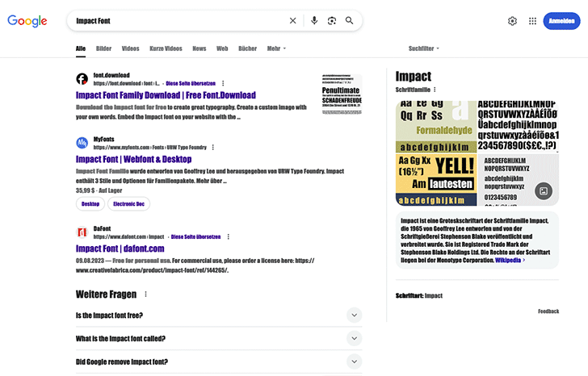
Task: Open more images icon on font collage
Action: coord(544,191)
